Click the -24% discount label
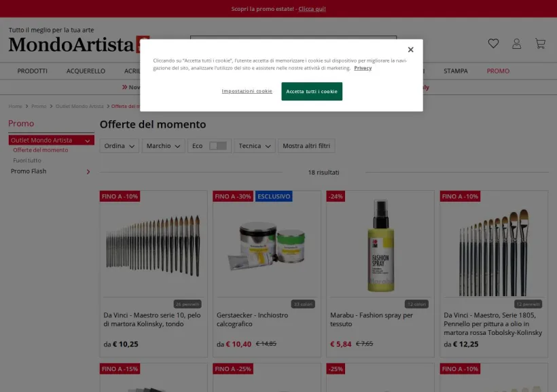Screen dimensions: 557x392 tap(336, 196)
